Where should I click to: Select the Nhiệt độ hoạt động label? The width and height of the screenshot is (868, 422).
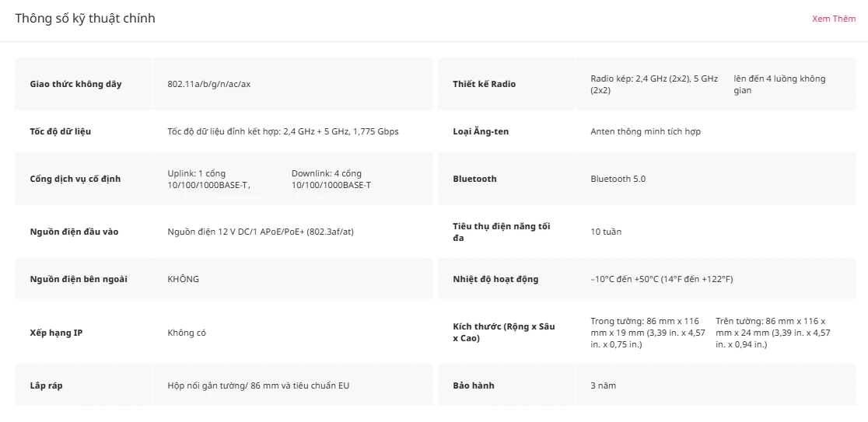click(495, 279)
